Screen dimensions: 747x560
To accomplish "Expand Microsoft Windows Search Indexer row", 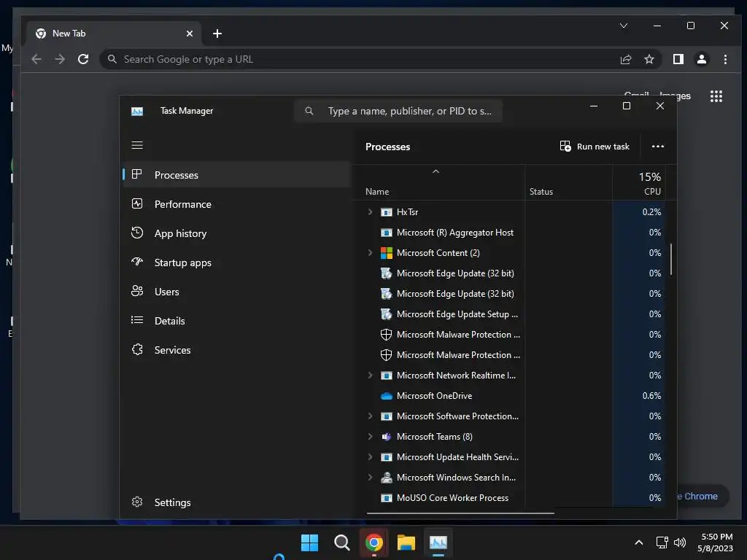I will 370,477.
